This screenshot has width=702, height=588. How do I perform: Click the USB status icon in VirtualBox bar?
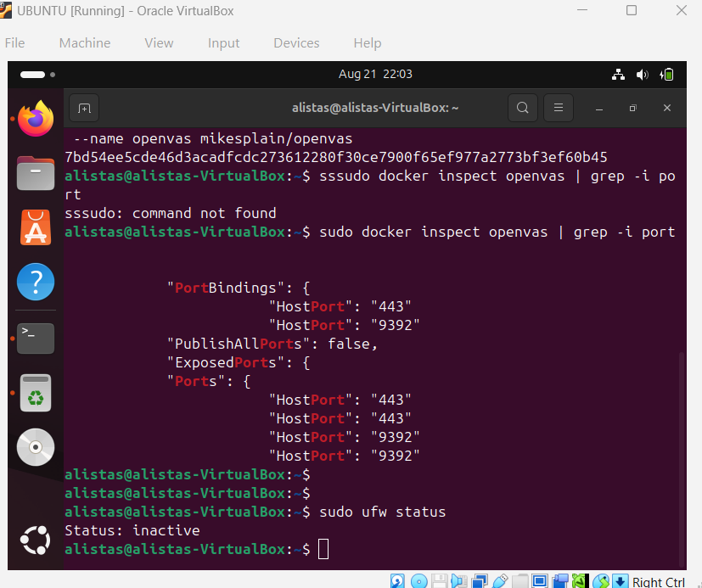pos(500,581)
